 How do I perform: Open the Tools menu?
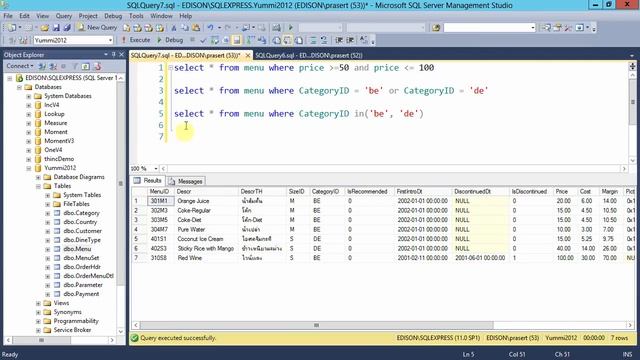point(136,16)
